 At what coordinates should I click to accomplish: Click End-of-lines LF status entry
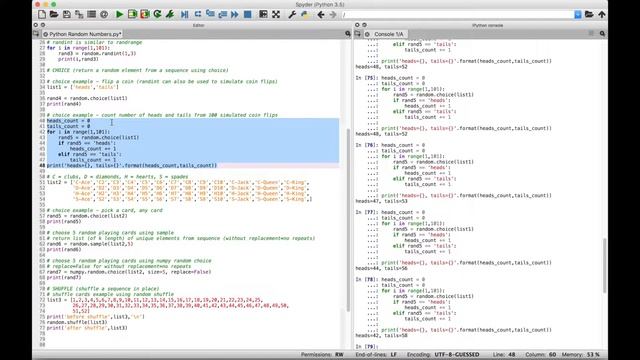click(376, 355)
